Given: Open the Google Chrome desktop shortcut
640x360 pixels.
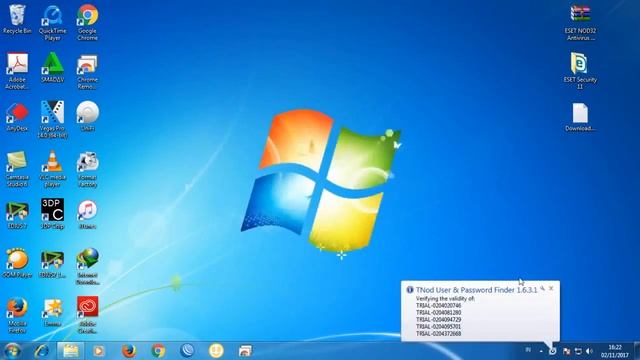Looking at the screenshot, I should pos(87,23).
